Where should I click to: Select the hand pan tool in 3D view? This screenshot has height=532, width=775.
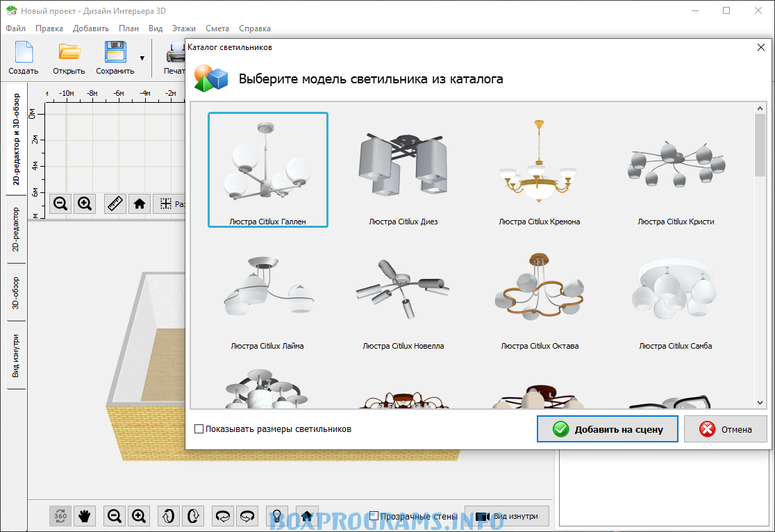85,516
